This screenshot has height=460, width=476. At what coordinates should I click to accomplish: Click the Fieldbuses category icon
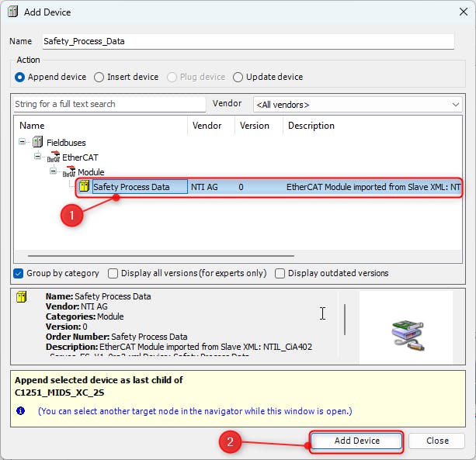pos(37,142)
